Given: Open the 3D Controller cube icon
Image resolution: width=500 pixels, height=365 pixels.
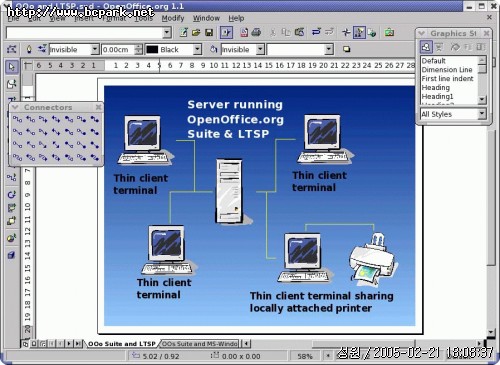Looking at the screenshot, I should point(12,255).
